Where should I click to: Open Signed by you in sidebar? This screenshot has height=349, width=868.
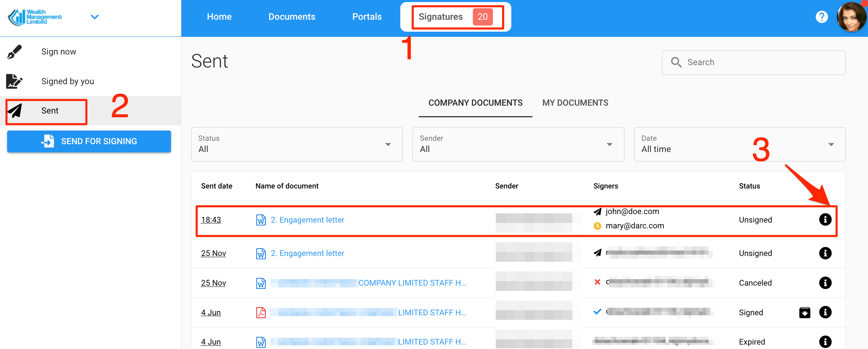(x=67, y=81)
